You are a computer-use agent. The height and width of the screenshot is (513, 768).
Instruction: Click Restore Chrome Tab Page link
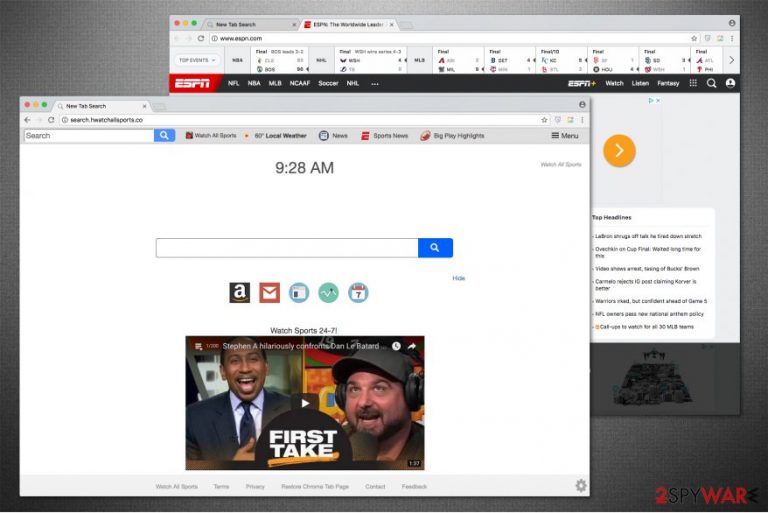coord(315,487)
